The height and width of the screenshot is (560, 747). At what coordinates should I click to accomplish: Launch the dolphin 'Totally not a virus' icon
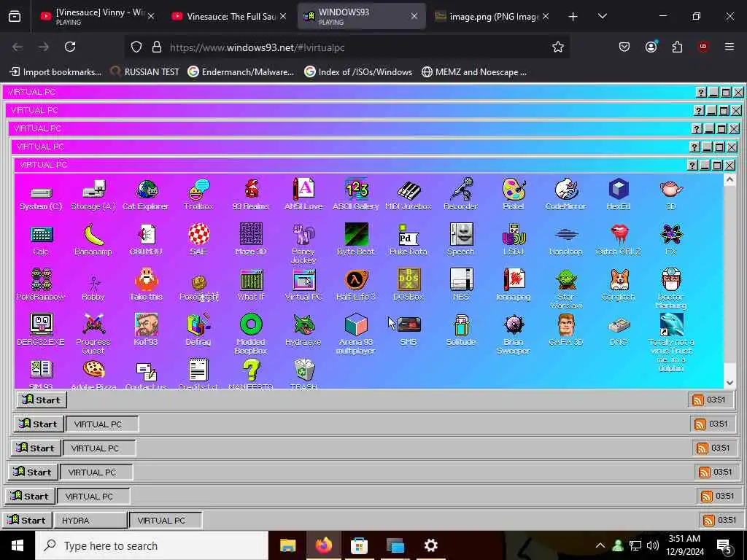(671, 342)
